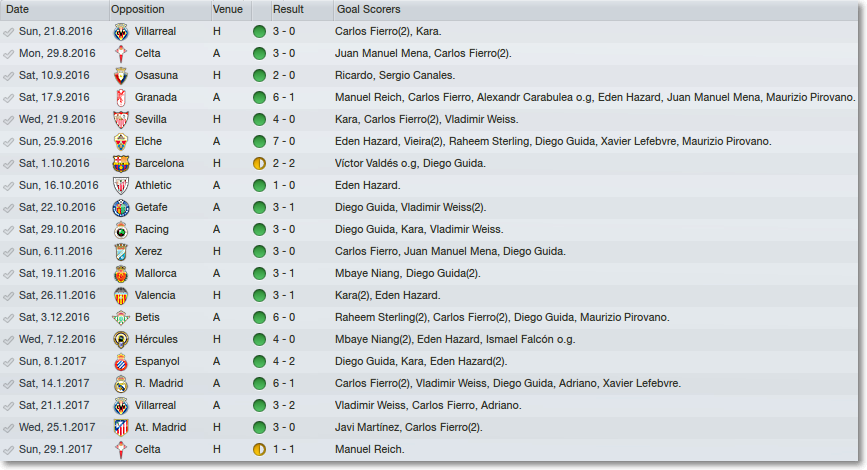Toggle the checkmark beside Sun, 21.8.2016
The image size is (867, 470).
coord(8,32)
